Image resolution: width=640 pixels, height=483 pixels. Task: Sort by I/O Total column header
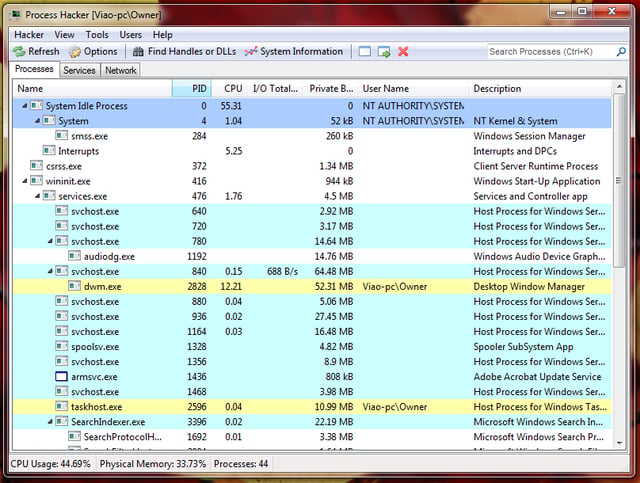275,89
